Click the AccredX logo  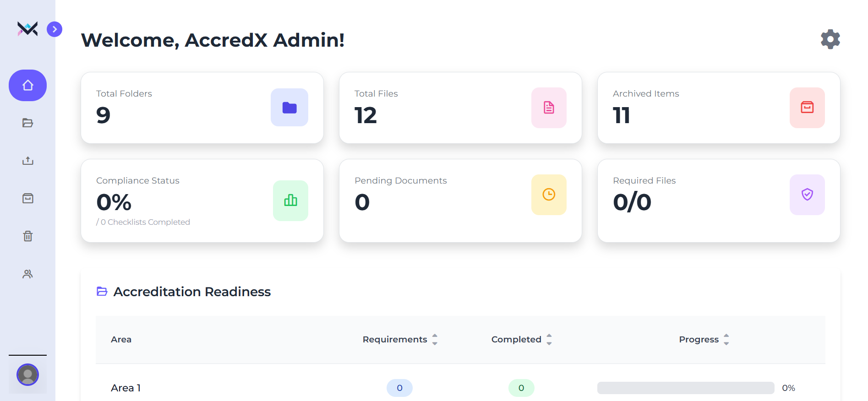point(27,29)
